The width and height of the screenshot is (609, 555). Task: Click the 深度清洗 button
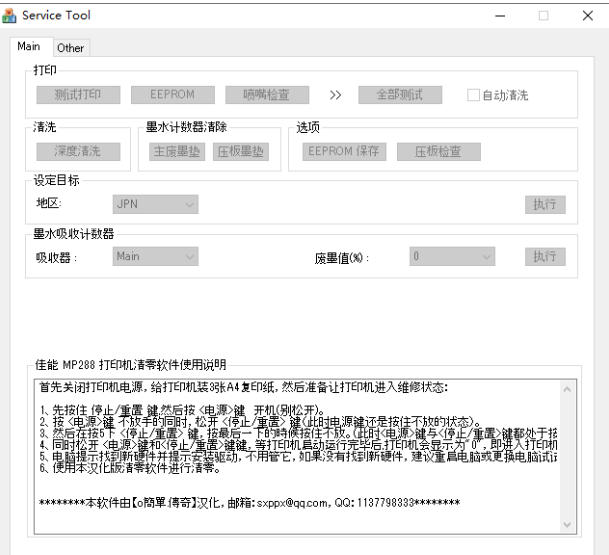coord(78,151)
